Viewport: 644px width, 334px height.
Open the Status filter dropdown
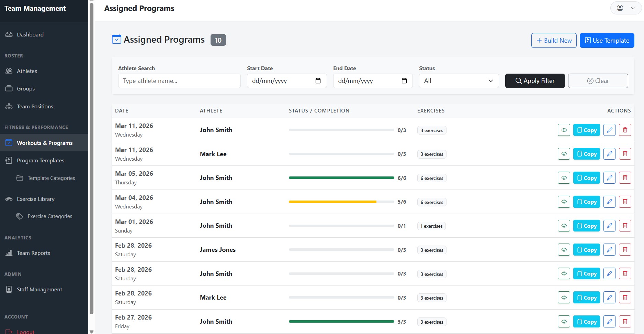(x=459, y=81)
